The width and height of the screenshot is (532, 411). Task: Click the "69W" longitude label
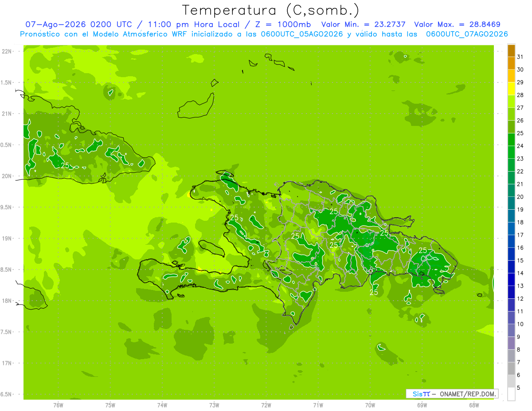pos(422,405)
